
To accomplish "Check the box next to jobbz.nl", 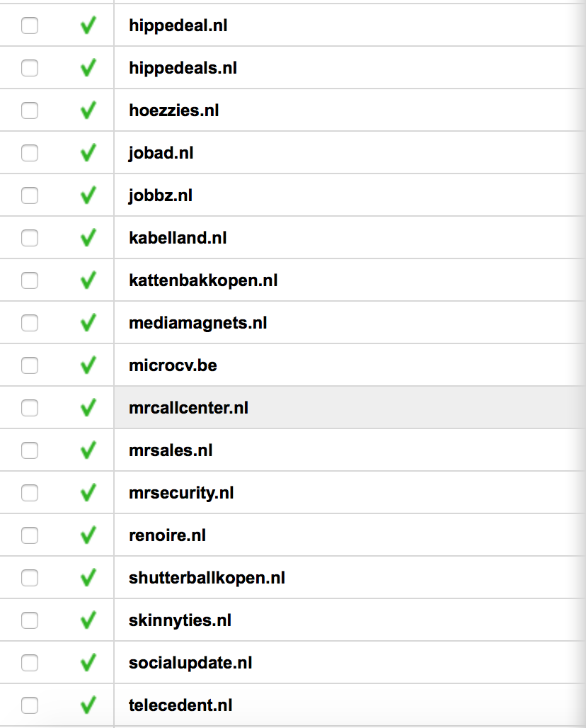I will [30, 195].
